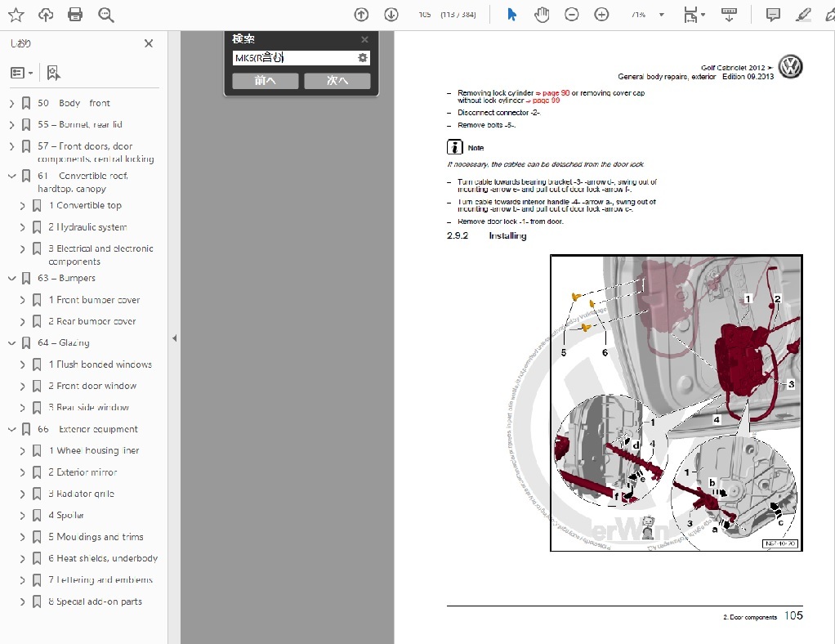Click the page number field showing 105

pyautogui.click(x=424, y=15)
